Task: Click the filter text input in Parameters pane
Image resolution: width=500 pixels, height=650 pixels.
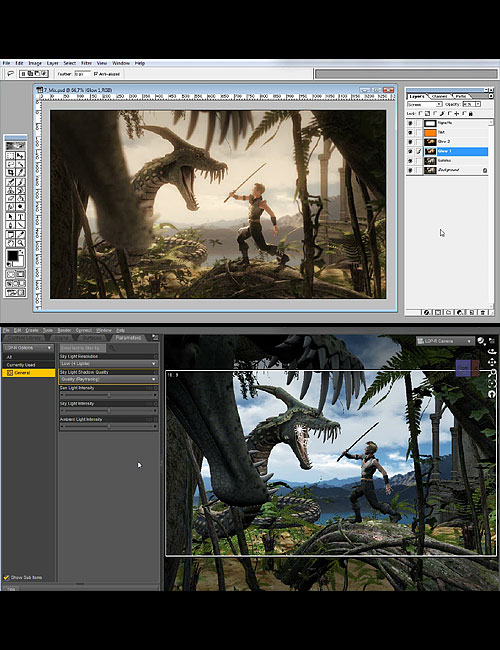Action: tap(83, 348)
